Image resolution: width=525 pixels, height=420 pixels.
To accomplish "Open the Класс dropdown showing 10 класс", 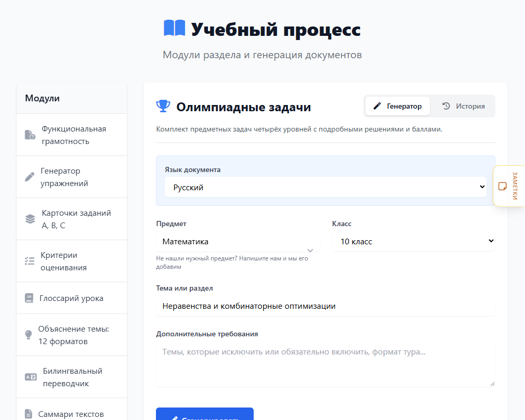I will [x=414, y=242].
